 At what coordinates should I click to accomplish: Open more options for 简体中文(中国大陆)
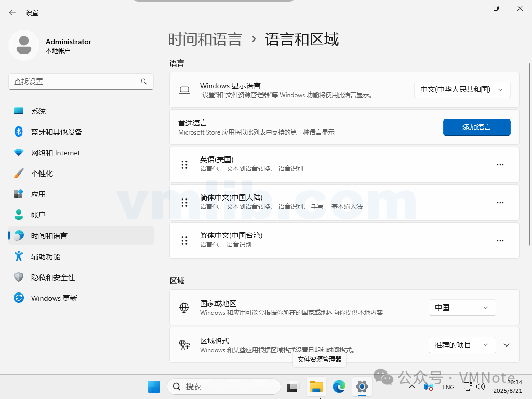(500, 203)
